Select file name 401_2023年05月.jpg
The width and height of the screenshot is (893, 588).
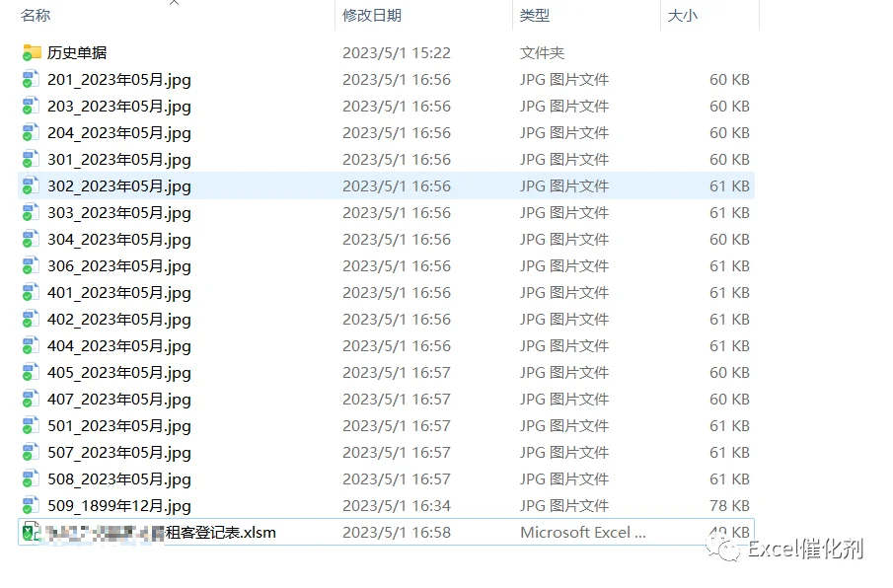coord(119,293)
